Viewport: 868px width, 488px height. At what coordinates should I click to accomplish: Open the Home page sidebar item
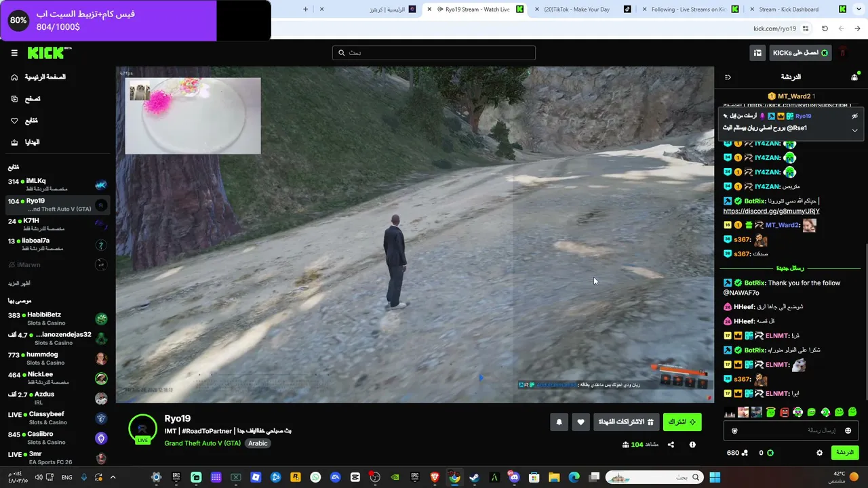point(39,77)
